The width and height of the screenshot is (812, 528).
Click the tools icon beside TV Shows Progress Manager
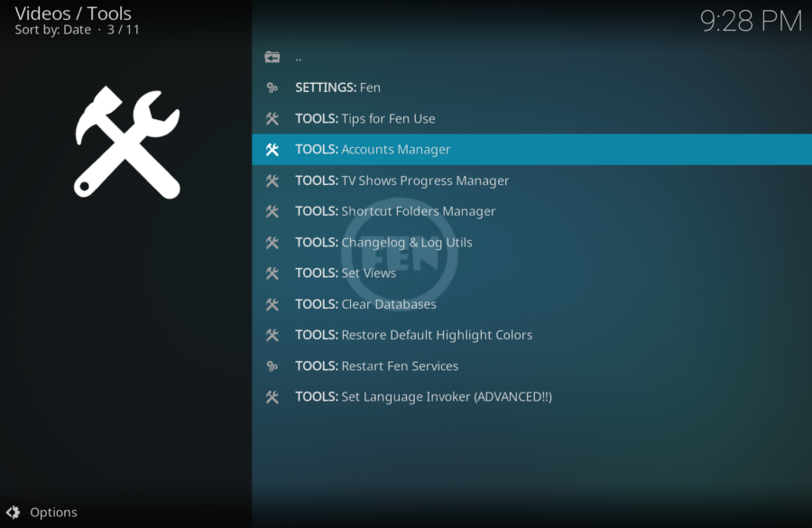(272, 181)
